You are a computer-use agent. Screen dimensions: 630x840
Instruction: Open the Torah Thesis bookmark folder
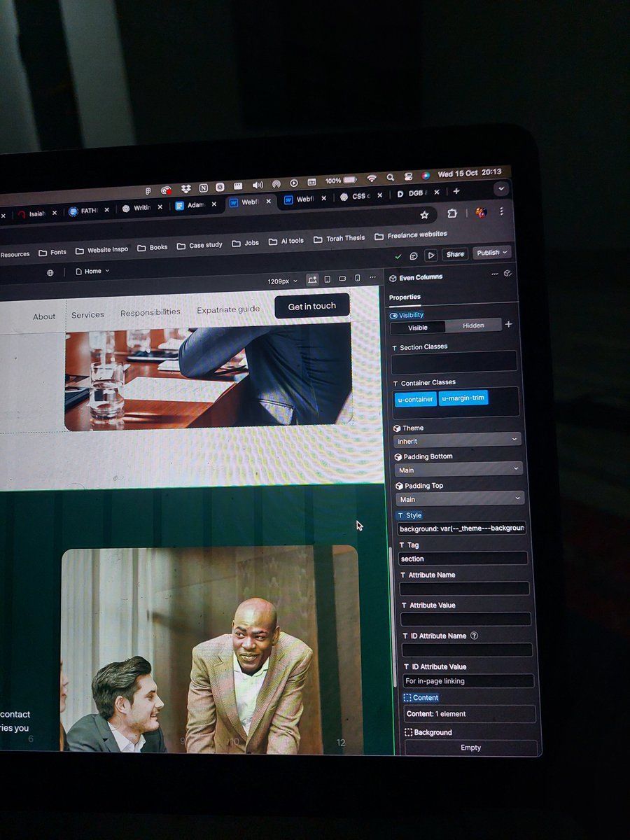tap(339, 239)
